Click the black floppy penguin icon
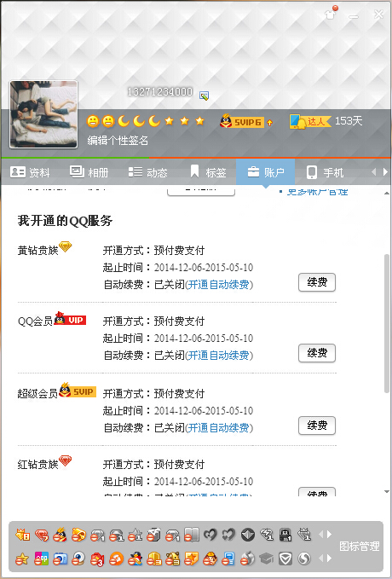The height and width of the screenshot is (579, 392). click(x=285, y=535)
